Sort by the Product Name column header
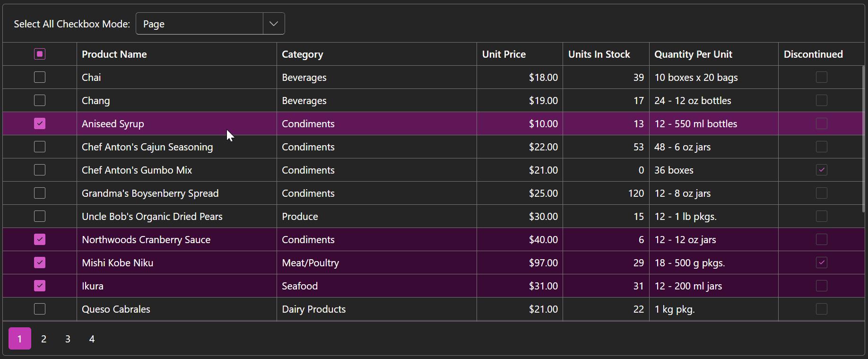 [x=114, y=54]
